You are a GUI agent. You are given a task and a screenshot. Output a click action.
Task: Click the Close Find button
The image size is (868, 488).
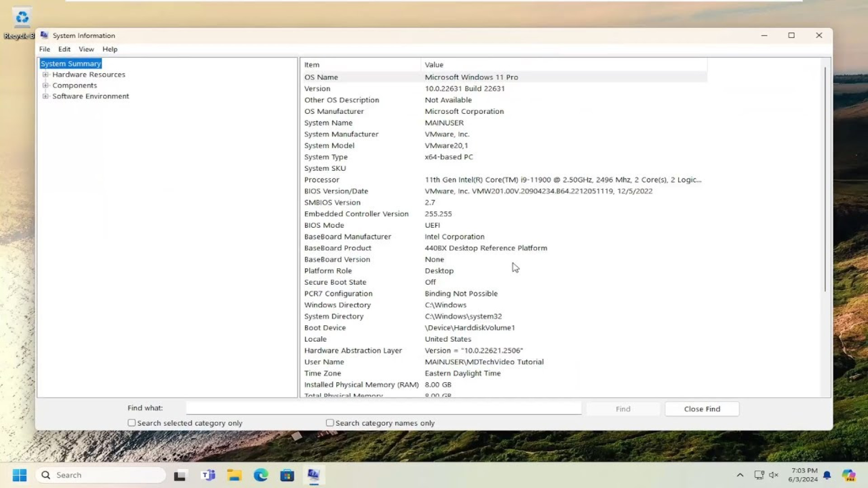click(x=702, y=409)
